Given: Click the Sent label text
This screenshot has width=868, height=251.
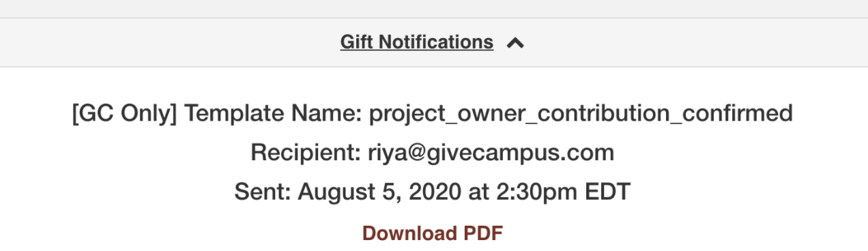Looking at the screenshot, I should [263, 192].
